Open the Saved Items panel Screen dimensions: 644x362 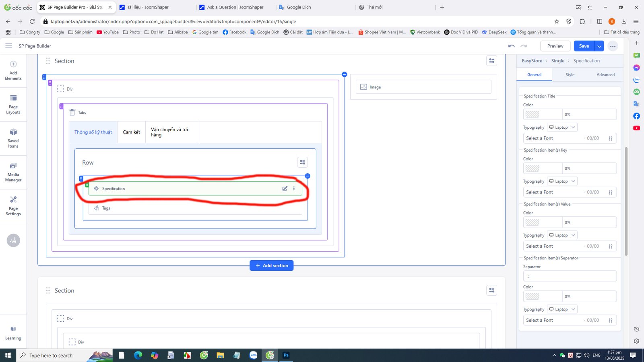pyautogui.click(x=13, y=138)
